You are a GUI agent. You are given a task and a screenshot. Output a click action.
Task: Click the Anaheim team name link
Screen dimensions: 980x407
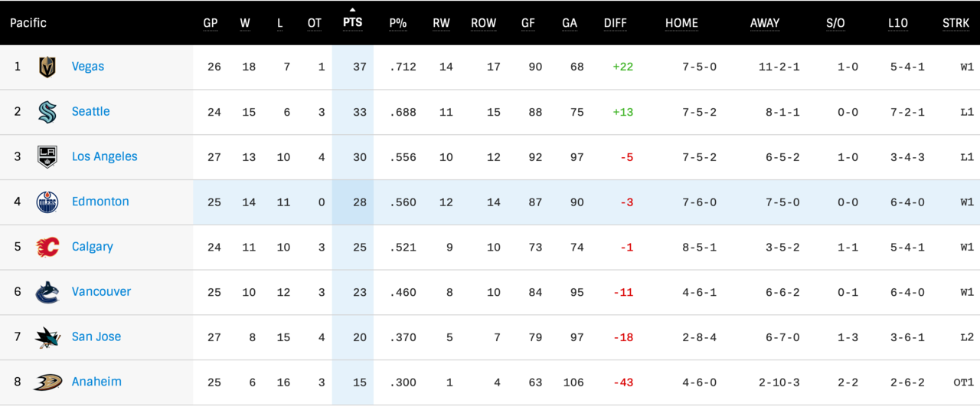(96, 382)
